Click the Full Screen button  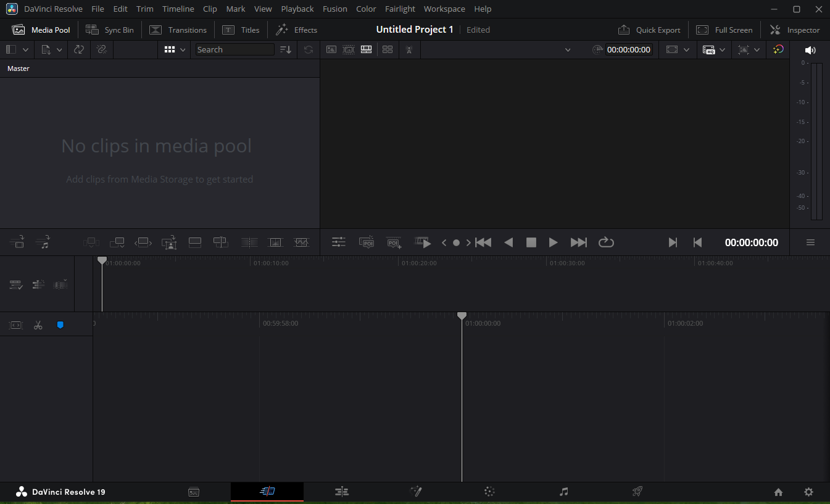(724, 30)
